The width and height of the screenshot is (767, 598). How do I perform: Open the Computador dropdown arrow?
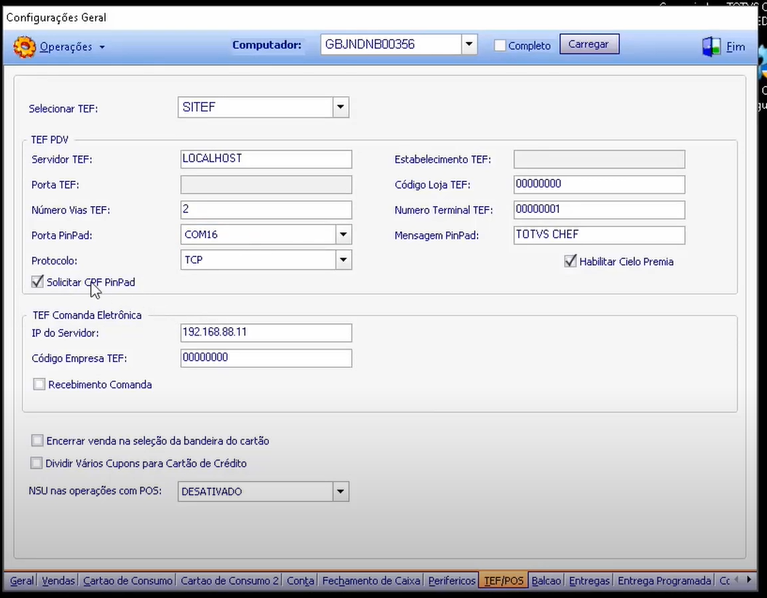point(469,44)
